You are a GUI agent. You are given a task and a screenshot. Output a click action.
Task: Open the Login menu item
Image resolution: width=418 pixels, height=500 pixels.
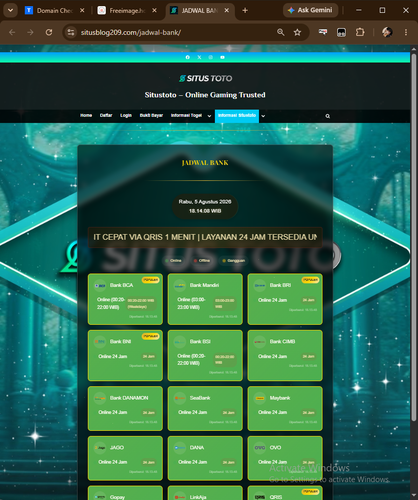pos(126,115)
